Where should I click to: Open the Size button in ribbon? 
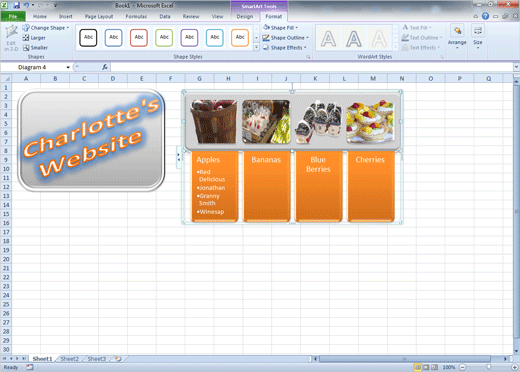tap(478, 37)
